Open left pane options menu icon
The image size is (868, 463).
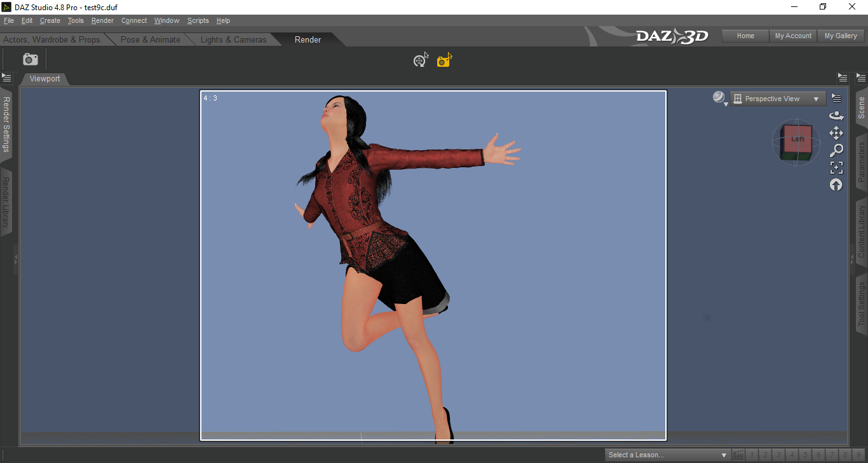click(6, 78)
